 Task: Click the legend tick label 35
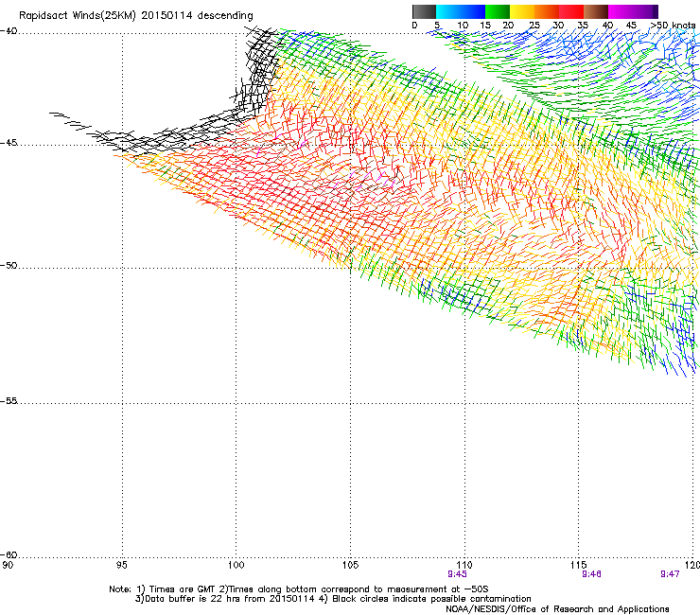(583, 26)
